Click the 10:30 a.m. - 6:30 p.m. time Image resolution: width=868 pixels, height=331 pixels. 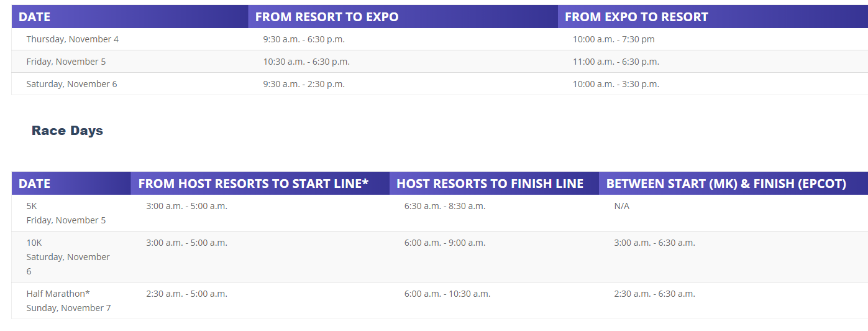tap(306, 62)
